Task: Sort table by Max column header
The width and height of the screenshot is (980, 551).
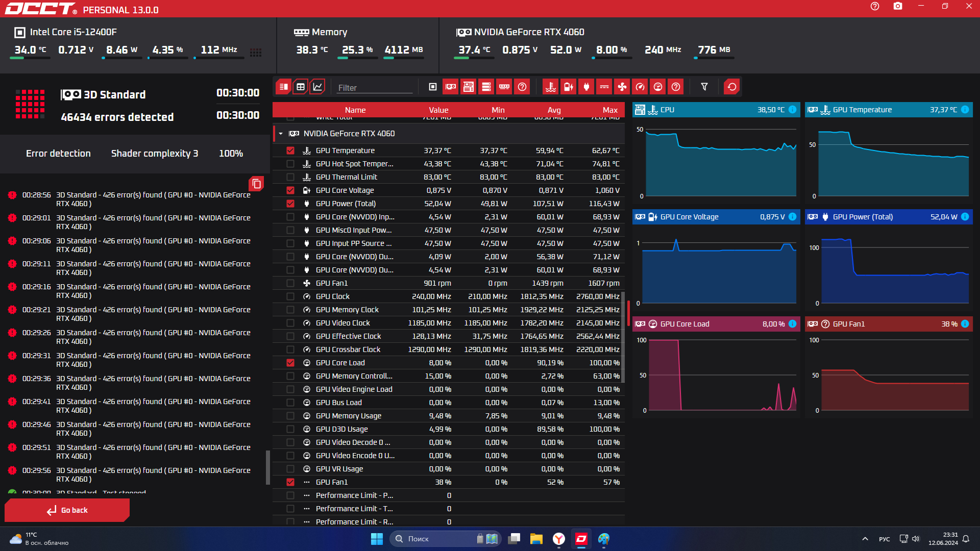Action: (x=610, y=110)
